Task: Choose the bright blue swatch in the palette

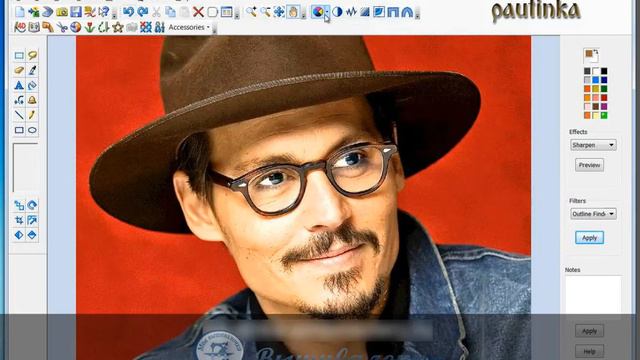Action: pos(596,80)
